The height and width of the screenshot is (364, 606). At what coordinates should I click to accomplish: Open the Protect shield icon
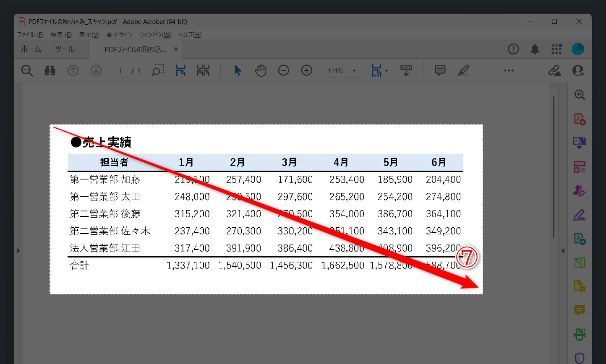580,358
